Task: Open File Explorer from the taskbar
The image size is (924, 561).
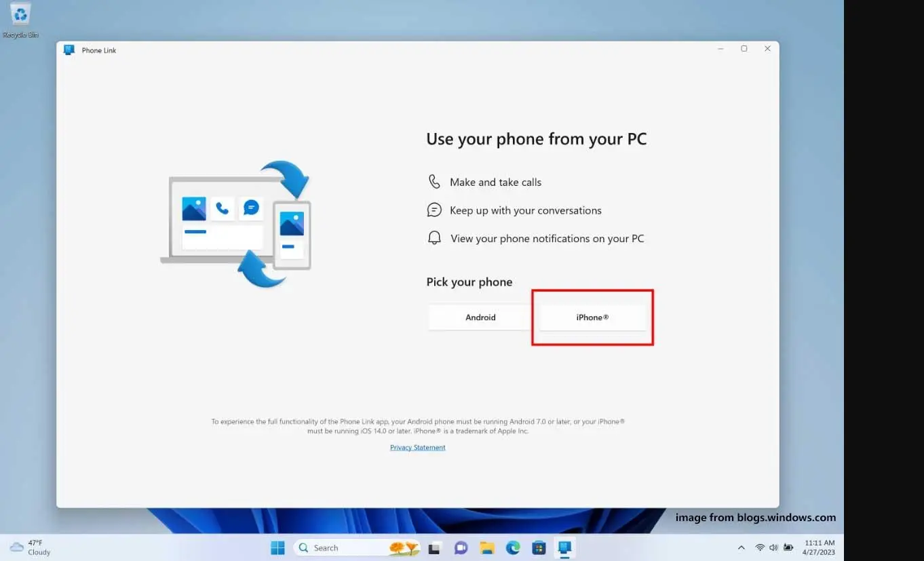Action: click(486, 547)
